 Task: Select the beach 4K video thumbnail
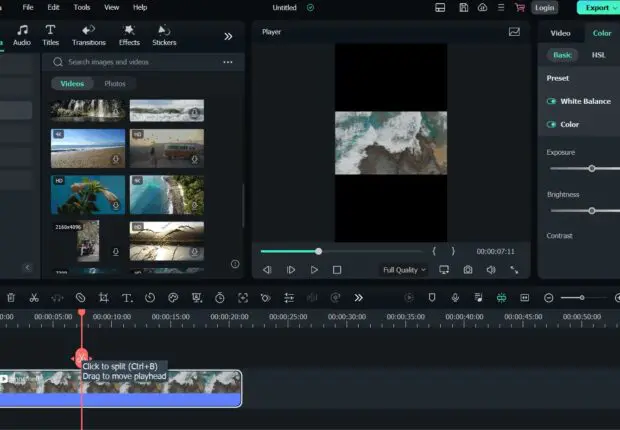(88, 148)
